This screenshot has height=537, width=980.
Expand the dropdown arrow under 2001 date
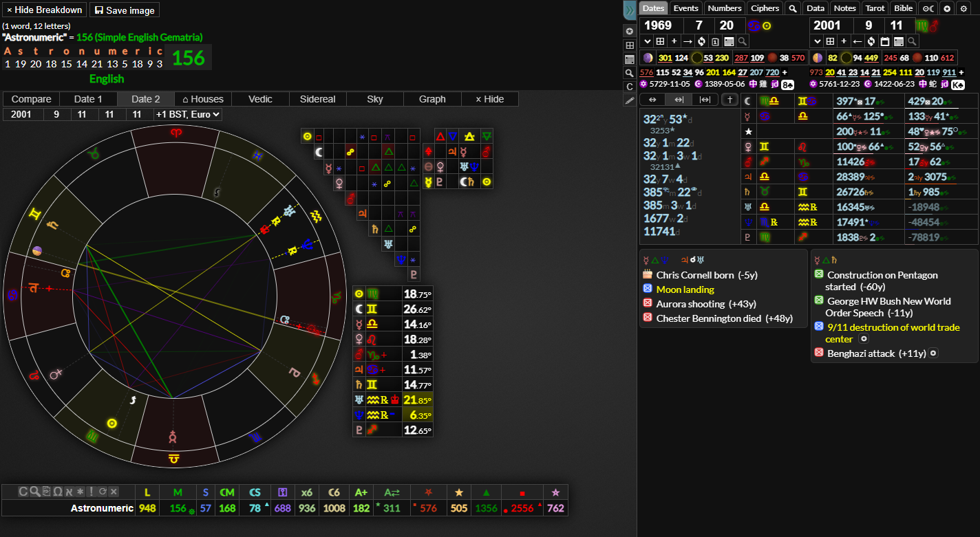pyautogui.click(x=817, y=41)
